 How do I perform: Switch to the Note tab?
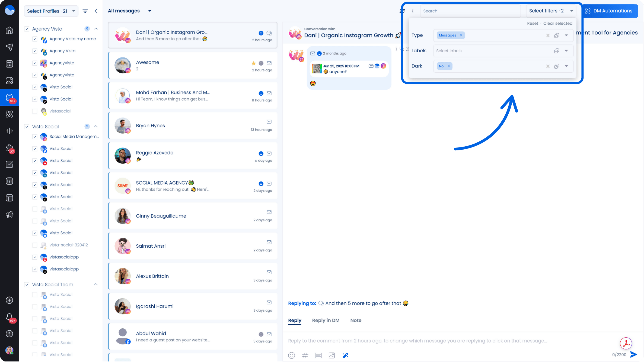356,320
